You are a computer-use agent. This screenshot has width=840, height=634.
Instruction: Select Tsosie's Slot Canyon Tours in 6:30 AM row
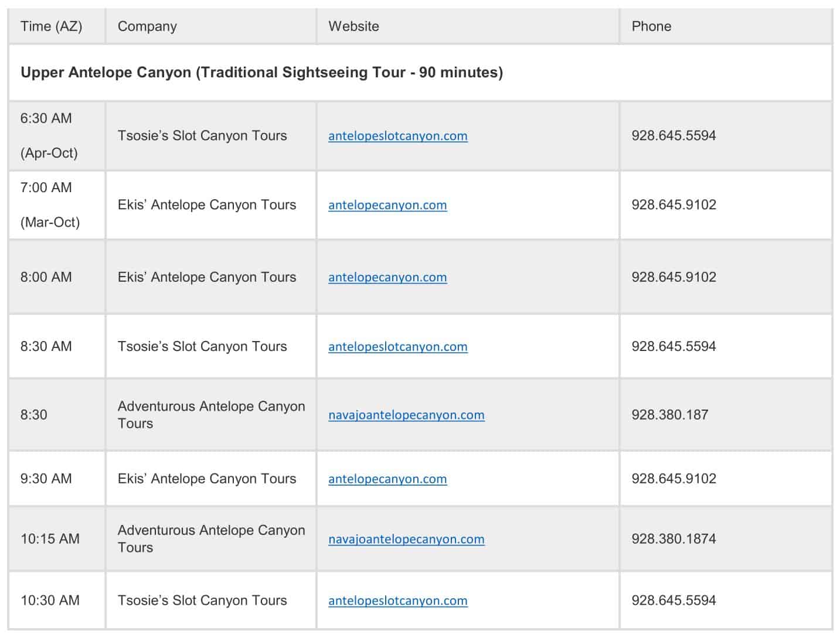pyautogui.click(x=202, y=136)
